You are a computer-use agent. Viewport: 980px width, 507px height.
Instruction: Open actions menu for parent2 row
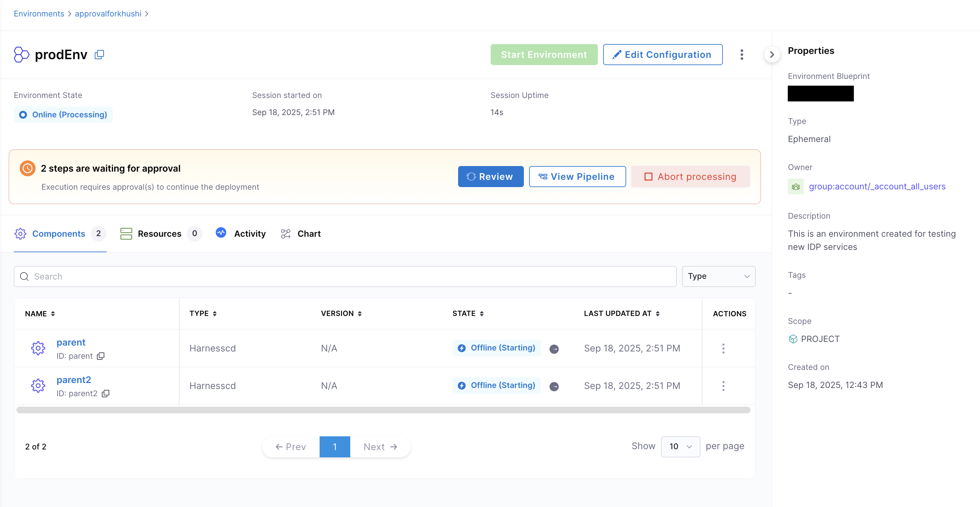point(723,386)
